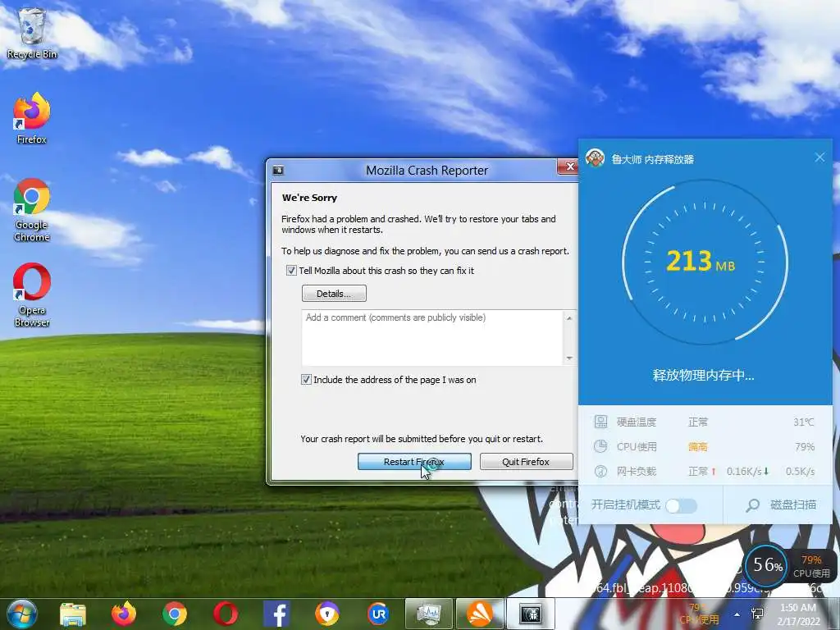Click the 硬盘温度 disk temperature icon
The width and height of the screenshot is (840, 630).
(x=600, y=422)
